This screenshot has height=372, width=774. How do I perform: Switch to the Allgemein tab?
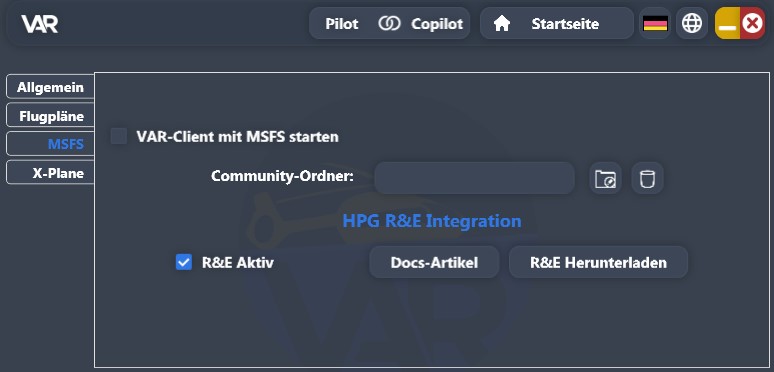(50, 87)
